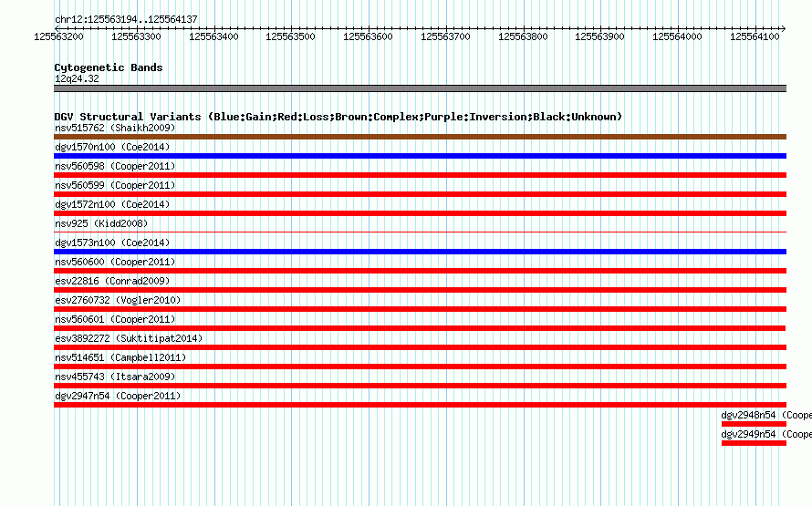Click the nsv515762 (Shaikh2009) variant label
The width and height of the screenshot is (812, 506).
point(115,128)
